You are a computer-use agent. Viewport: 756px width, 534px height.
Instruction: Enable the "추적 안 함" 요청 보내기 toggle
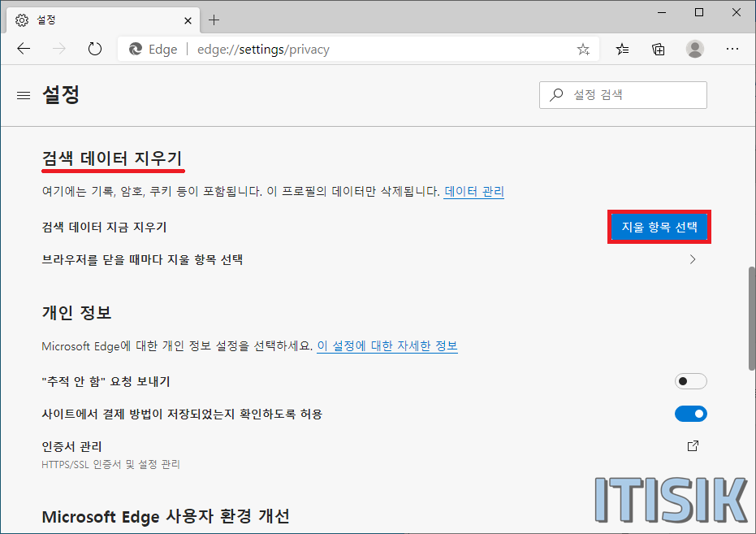tap(690, 381)
